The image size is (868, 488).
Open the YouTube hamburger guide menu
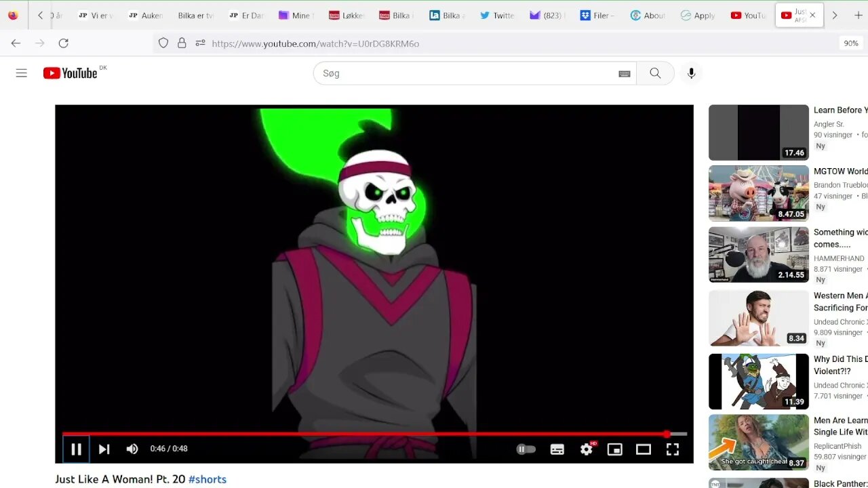(22, 73)
